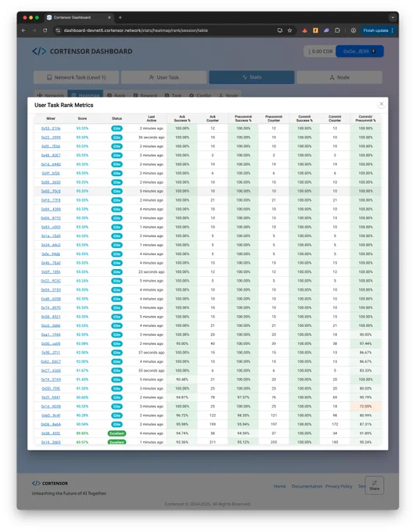The image size is (416, 532).
Task: Click the Commit Counter column header
Action: [335, 118]
